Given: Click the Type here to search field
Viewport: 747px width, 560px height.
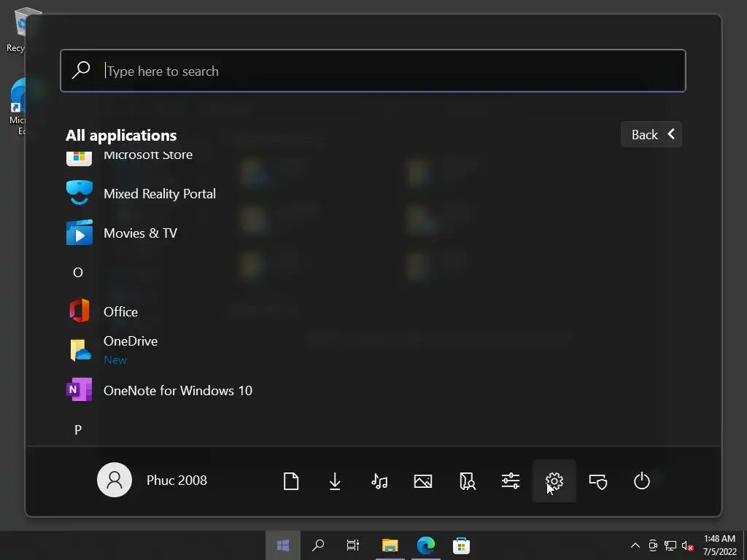Looking at the screenshot, I should (373, 71).
